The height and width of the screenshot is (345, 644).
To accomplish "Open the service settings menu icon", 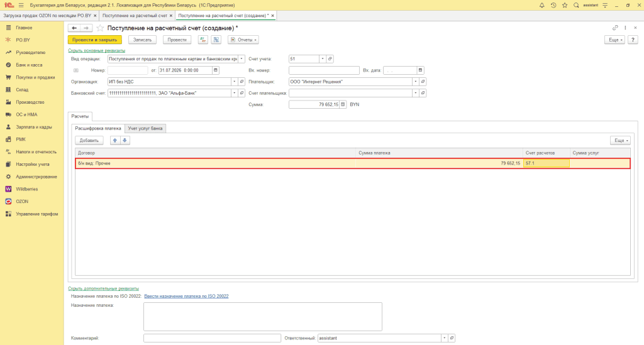I will [x=605, y=5].
